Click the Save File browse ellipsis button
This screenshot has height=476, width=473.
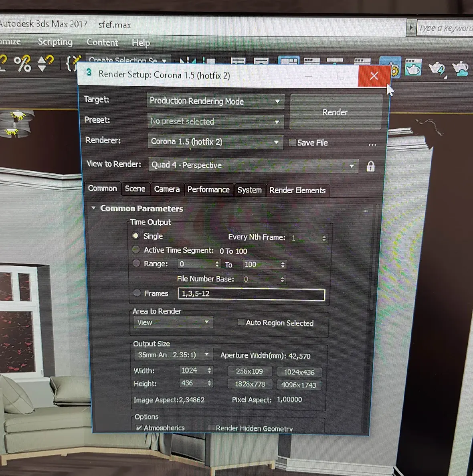372,145
